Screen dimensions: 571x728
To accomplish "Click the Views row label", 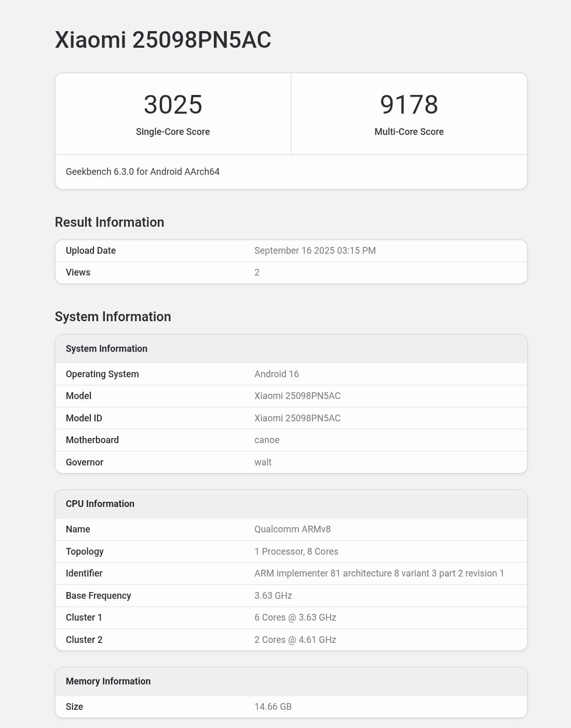I will point(78,272).
